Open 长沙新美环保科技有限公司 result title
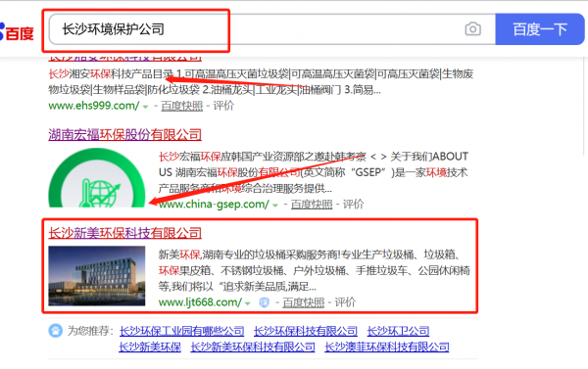Screen dimensions: 588x369 pyautogui.click(x=124, y=233)
